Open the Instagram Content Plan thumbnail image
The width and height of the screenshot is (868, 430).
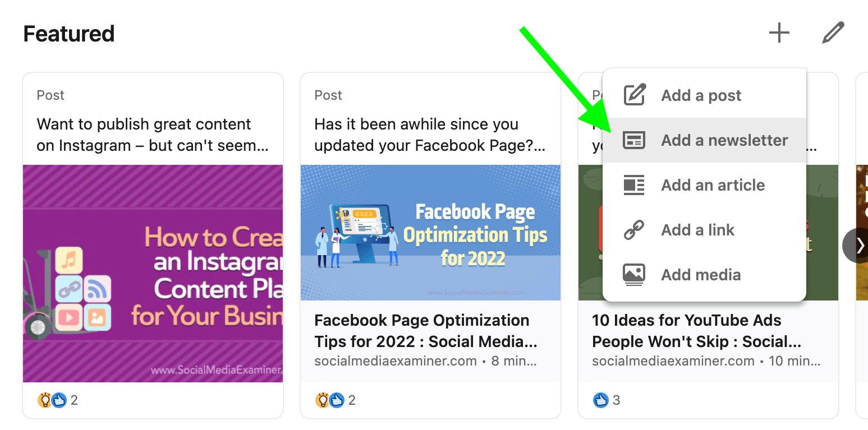tap(153, 273)
